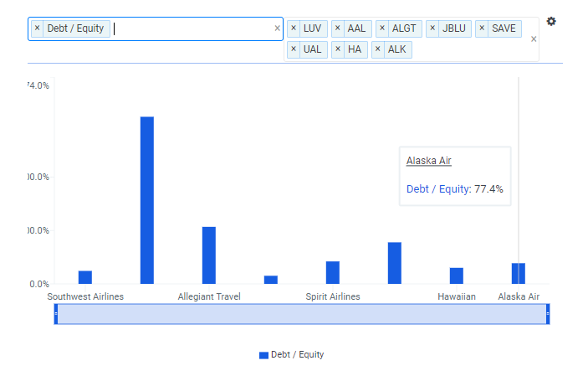Screen dimensions: 588x376
Task: Remove the HA ticker tag
Action: point(338,49)
